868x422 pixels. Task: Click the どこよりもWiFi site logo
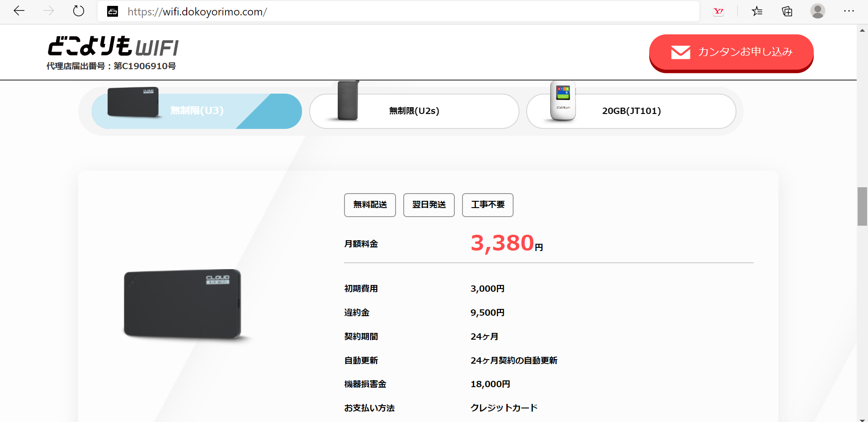pyautogui.click(x=113, y=47)
